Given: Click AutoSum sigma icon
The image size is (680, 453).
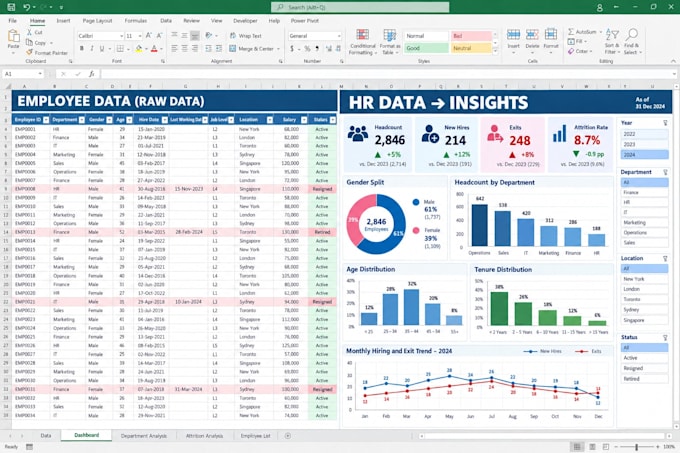Looking at the screenshot, I should (571, 32).
